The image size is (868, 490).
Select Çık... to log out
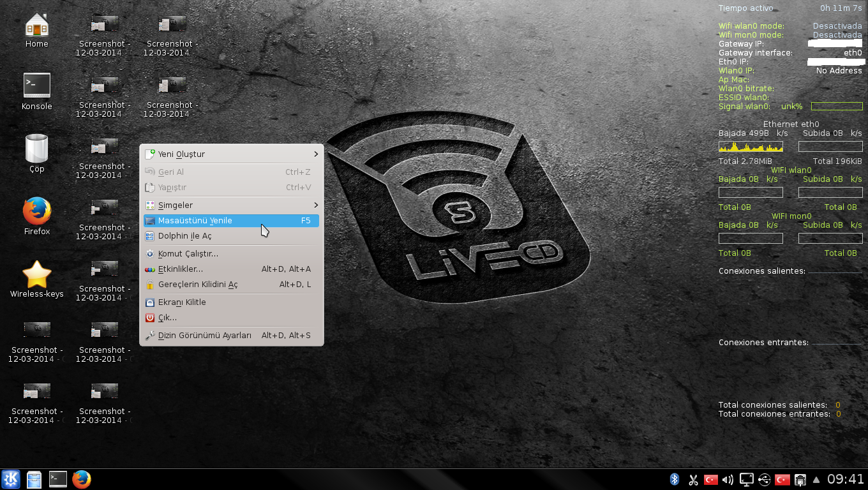click(x=232, y=317)
